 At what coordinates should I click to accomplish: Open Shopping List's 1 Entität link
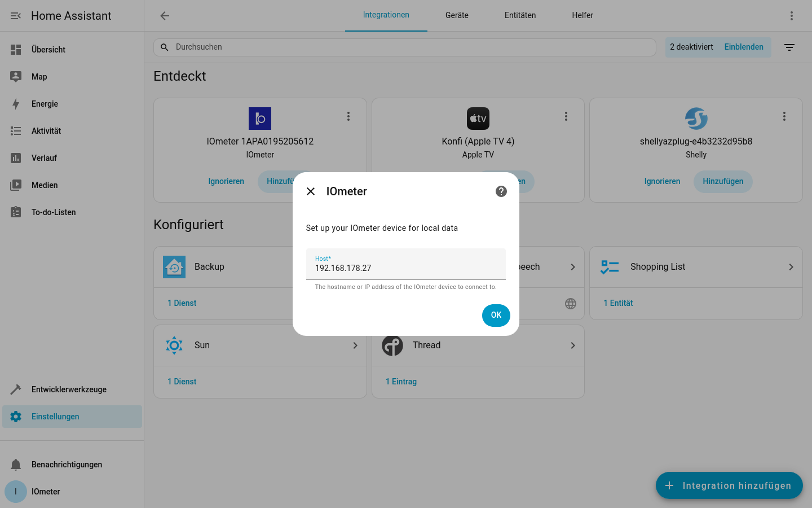pos(618,304)
